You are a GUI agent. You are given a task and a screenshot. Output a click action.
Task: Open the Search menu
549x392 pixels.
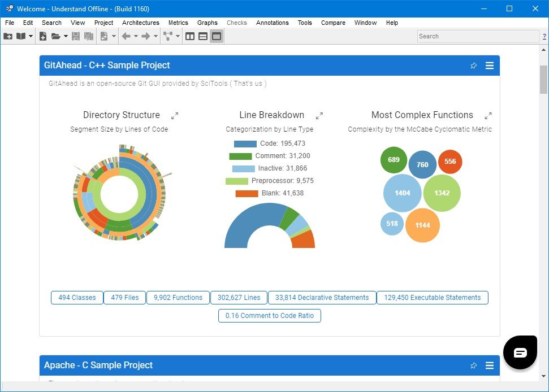pyautogui.click(x=51, y=23)
